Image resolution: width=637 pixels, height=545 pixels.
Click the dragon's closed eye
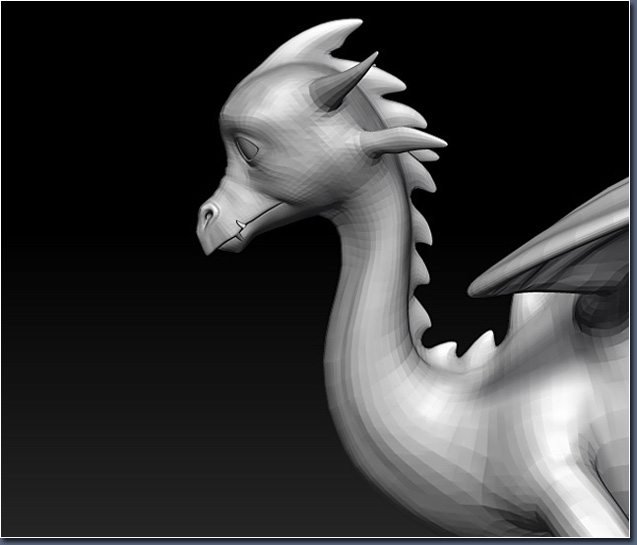click(x=247, y=151)
